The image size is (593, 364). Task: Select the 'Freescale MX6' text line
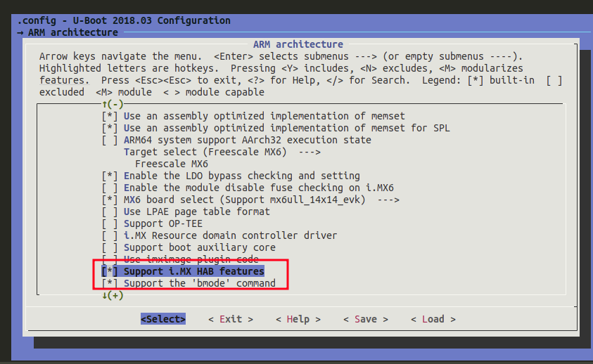172,164
